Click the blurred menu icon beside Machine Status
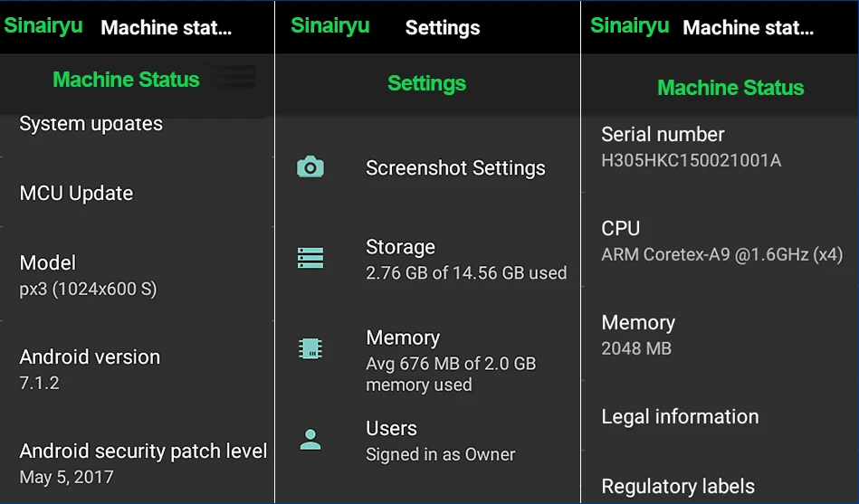859x504 pixels. (x=235, y=77)
